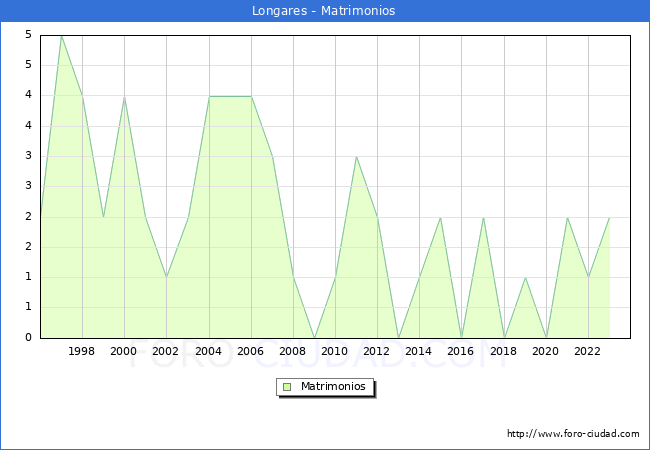Image resolution: width=650 pixels, height=450 pixels.
Task: Select the 2002 x-axis label
Action: tap(165, 351)
